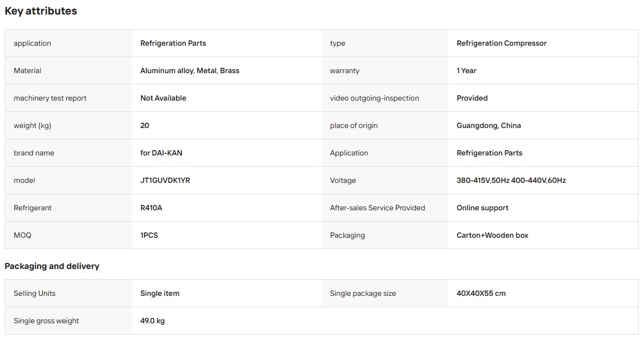Select the Single item selling units value
Image resolution: width=644 pixels, height=340 pixels.
click(160, 294)
